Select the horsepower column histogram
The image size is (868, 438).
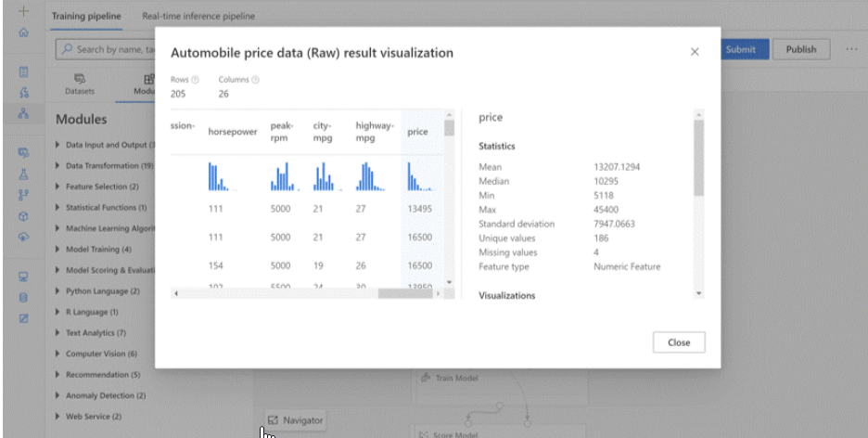pos(218,176)
